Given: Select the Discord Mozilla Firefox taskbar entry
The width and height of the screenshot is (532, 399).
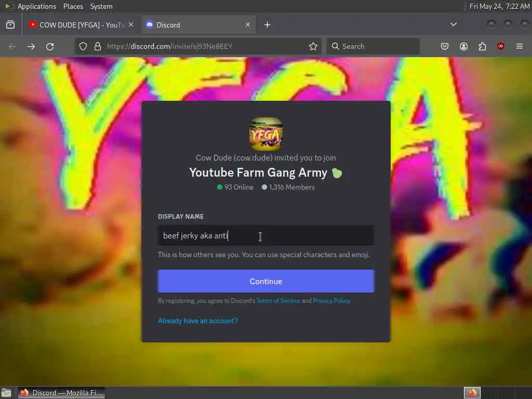Looking at the screenshot, I should click(61, 393).
